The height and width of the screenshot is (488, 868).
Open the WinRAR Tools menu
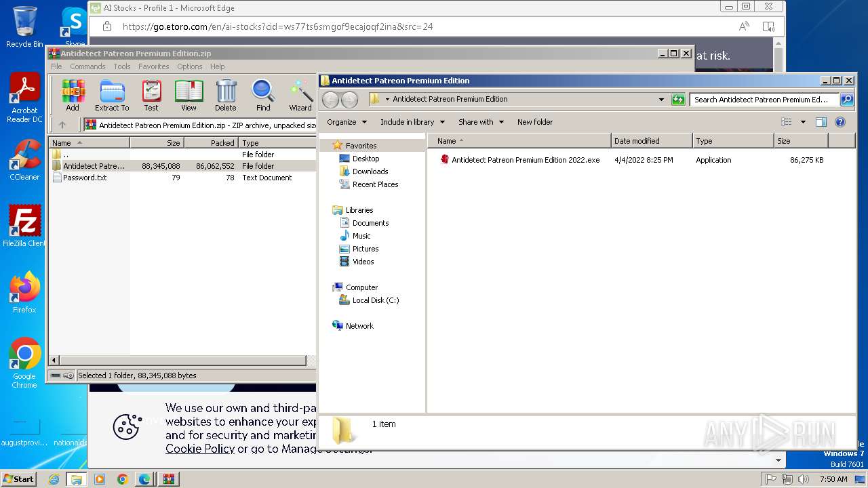click(122, 66)
